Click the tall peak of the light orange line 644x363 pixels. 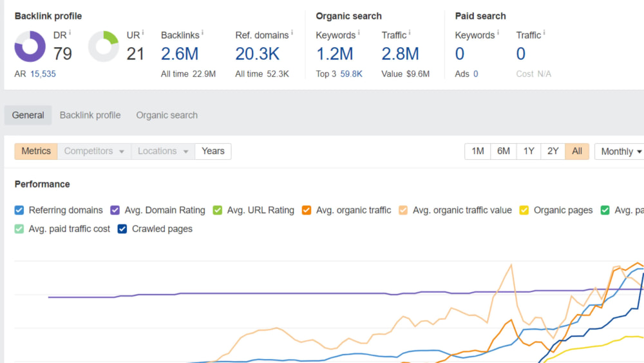511,266
